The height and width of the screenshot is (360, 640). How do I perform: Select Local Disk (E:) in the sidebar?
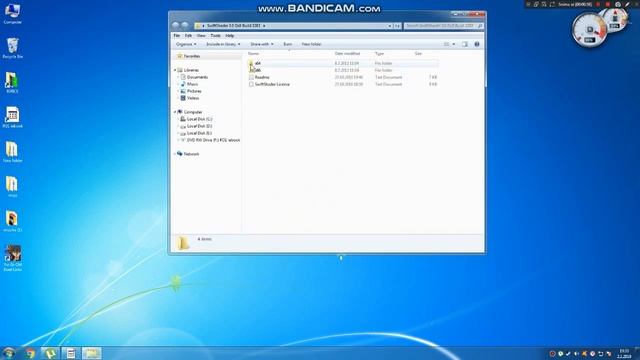coord(199,133)
